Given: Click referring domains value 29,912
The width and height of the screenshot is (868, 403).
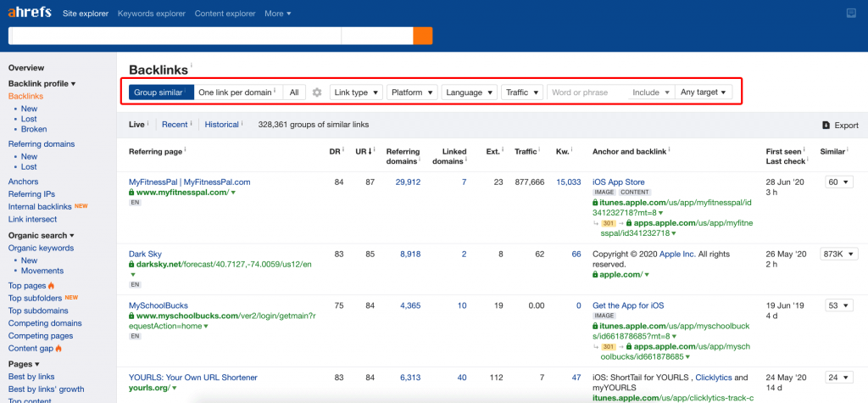Looking at the screenshot, I should 409,182.
